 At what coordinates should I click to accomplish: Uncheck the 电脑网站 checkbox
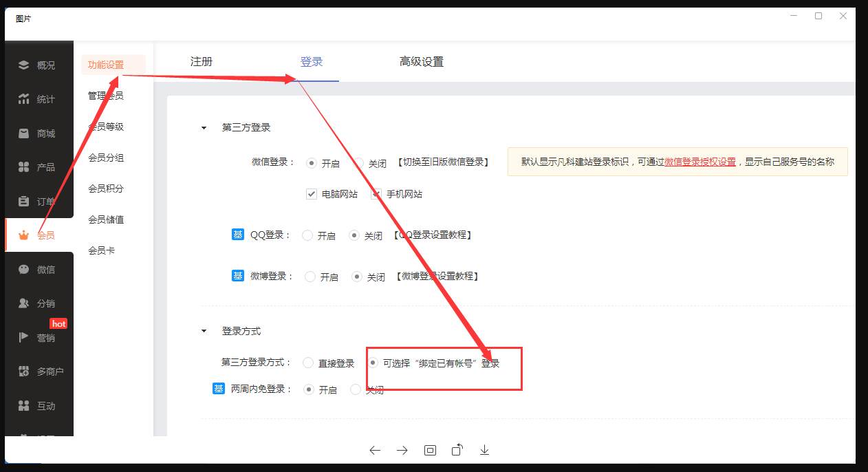click(x=312, y=194)
